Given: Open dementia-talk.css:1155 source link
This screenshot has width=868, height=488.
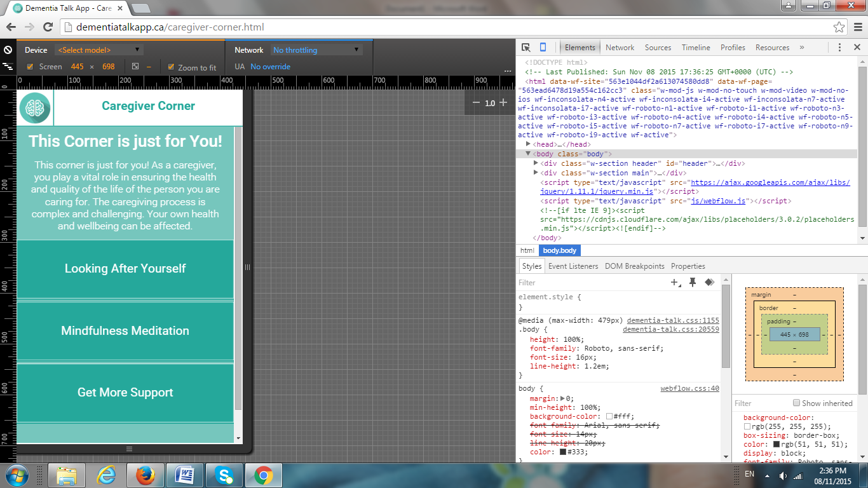Looking at the screenshot, I should point(673,321).
